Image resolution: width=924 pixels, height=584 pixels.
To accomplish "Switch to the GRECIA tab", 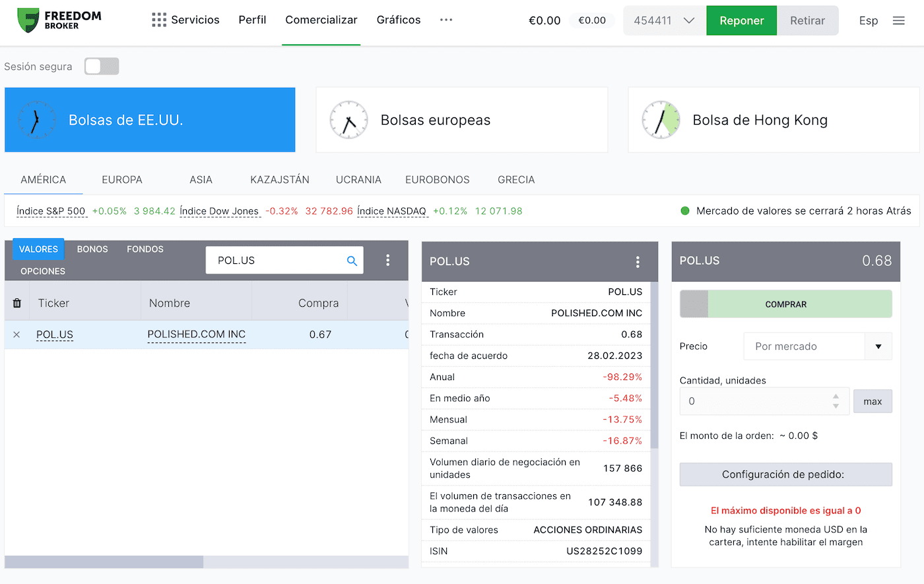I will coord(516,179).
